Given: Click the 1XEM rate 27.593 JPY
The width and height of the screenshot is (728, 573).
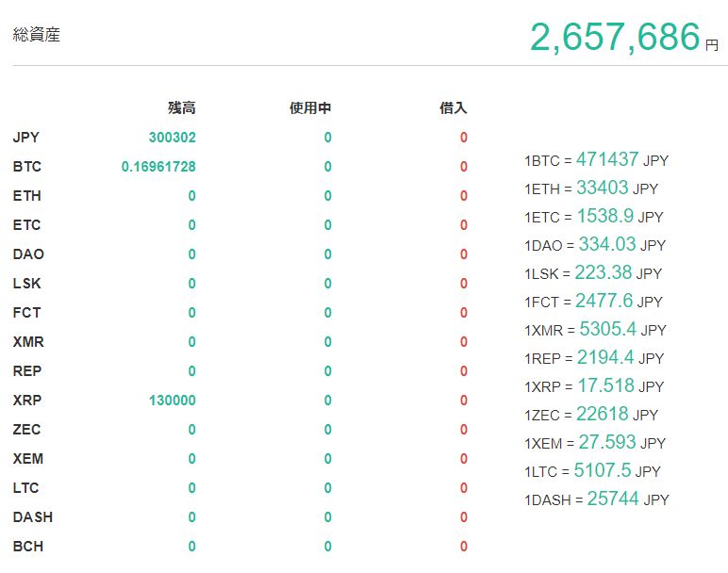Looking at the screenshot, I should point(606,443).
